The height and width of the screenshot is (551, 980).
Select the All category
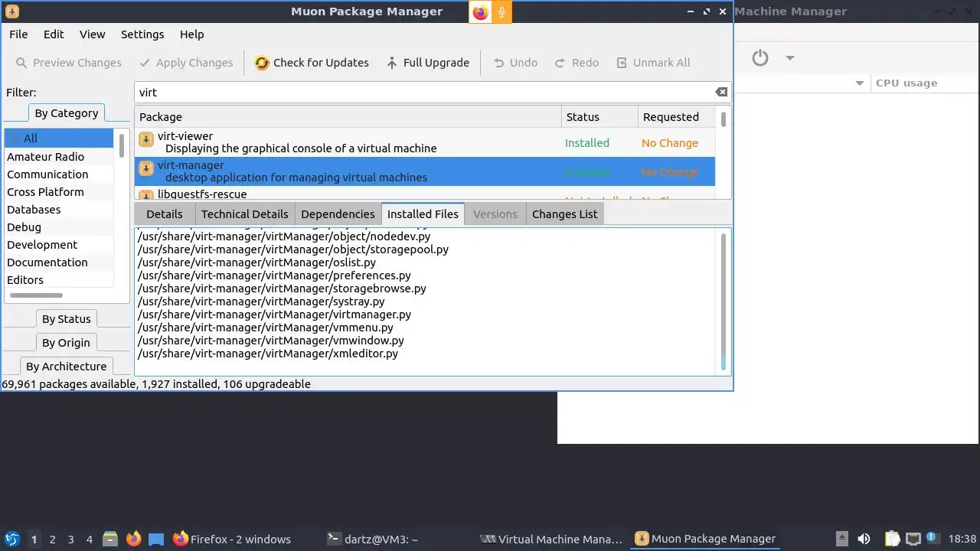(59, 139)
